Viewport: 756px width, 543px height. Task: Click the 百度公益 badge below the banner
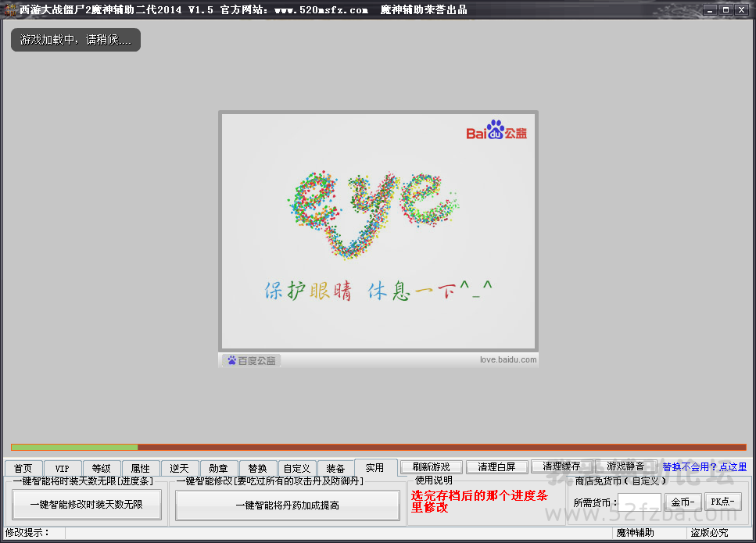(251, 360)
